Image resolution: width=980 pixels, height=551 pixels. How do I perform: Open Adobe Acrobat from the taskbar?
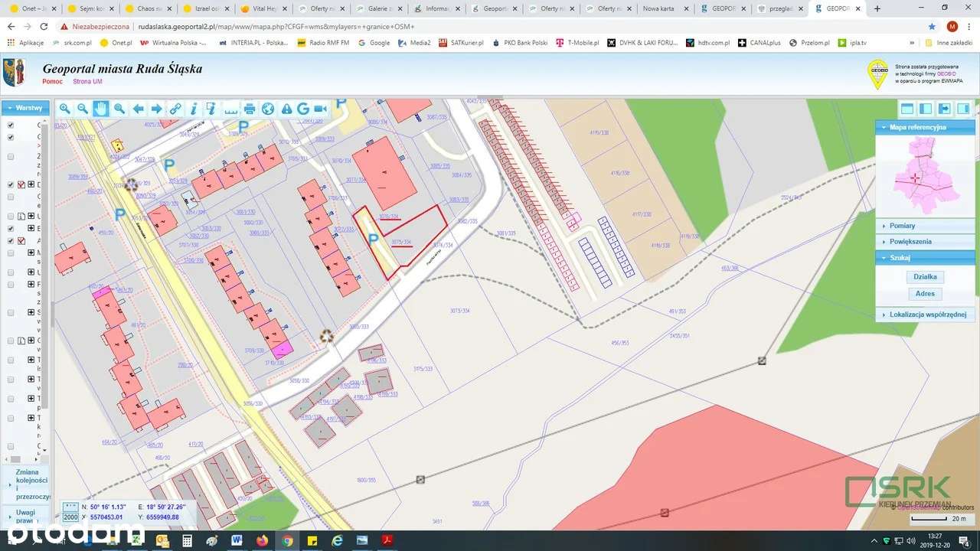387,540
